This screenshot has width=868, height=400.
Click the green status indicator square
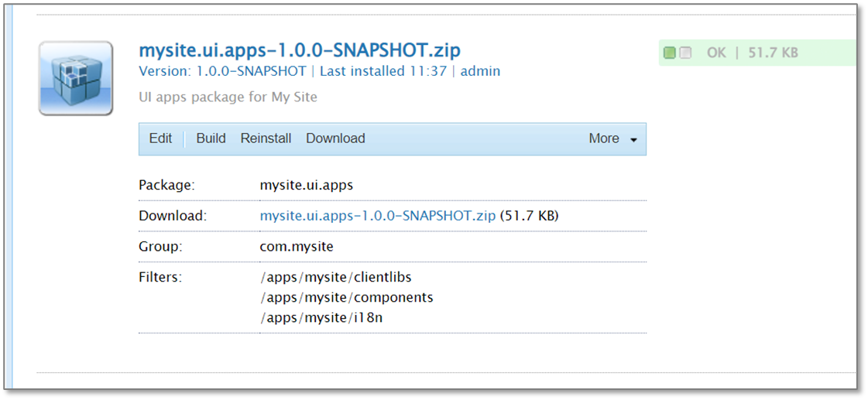(x=670, y=53)
